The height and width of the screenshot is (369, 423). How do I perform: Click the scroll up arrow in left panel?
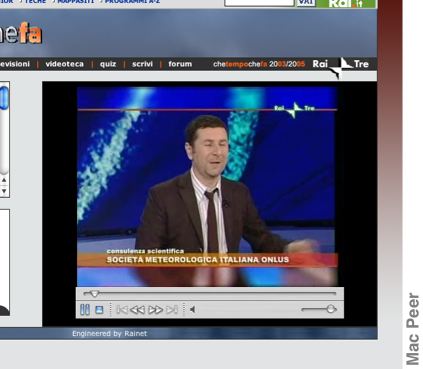pyautogui.click(x=4, y=180)
